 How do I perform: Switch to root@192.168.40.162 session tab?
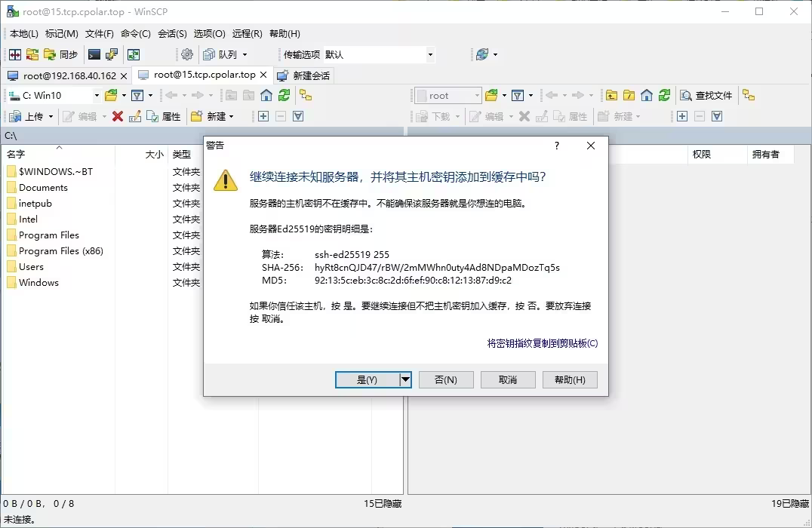67,75
